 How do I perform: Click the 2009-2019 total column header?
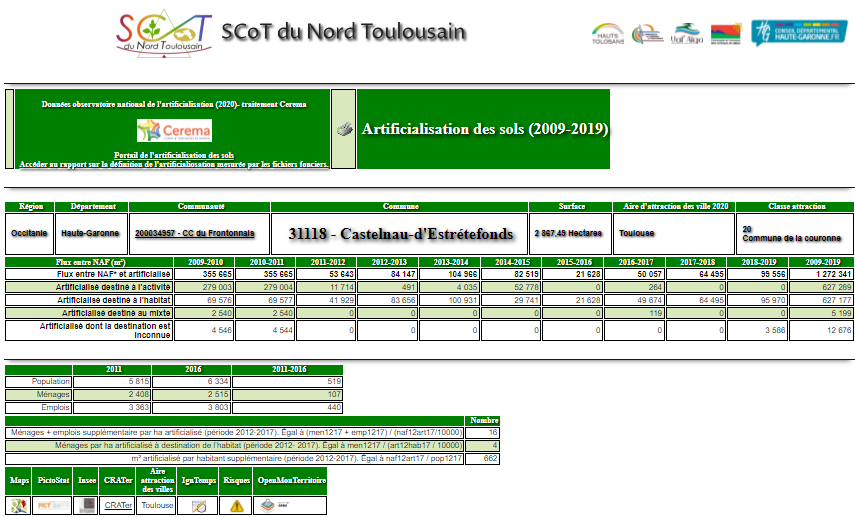point(822,262)
